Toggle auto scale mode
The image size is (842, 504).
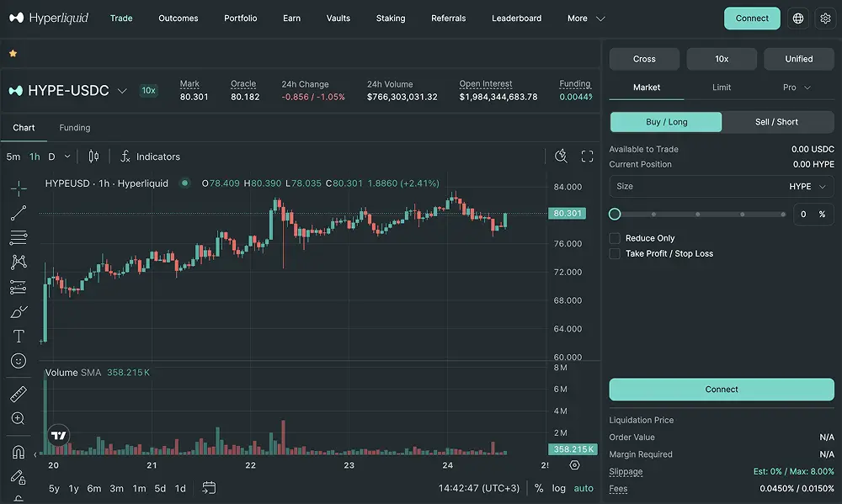[x=584, y=488]
